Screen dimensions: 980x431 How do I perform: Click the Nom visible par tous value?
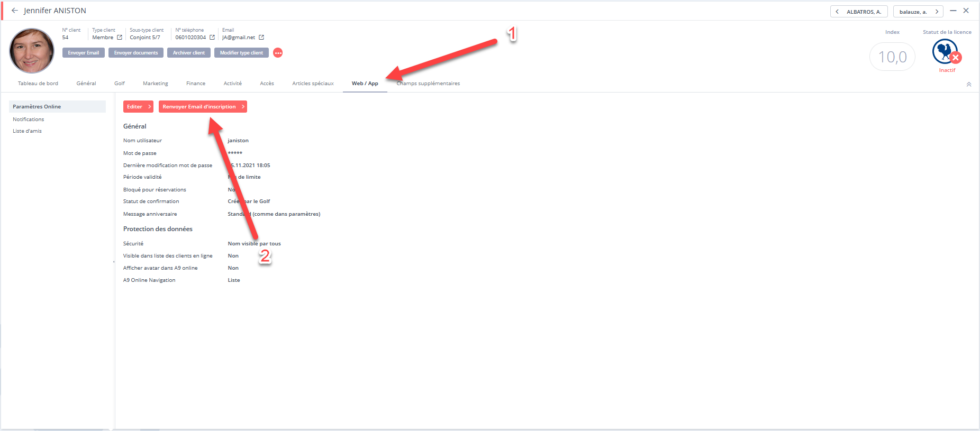[255, 244]
